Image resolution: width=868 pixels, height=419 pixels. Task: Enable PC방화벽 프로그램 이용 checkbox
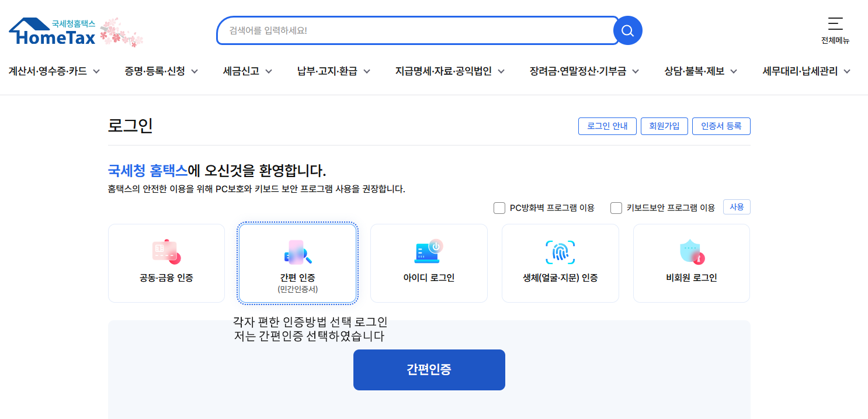point(499,207)
